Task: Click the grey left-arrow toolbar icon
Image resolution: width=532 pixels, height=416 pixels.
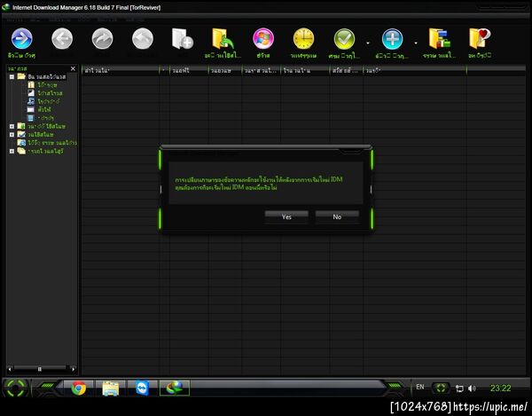Action: tap(62, 39)
